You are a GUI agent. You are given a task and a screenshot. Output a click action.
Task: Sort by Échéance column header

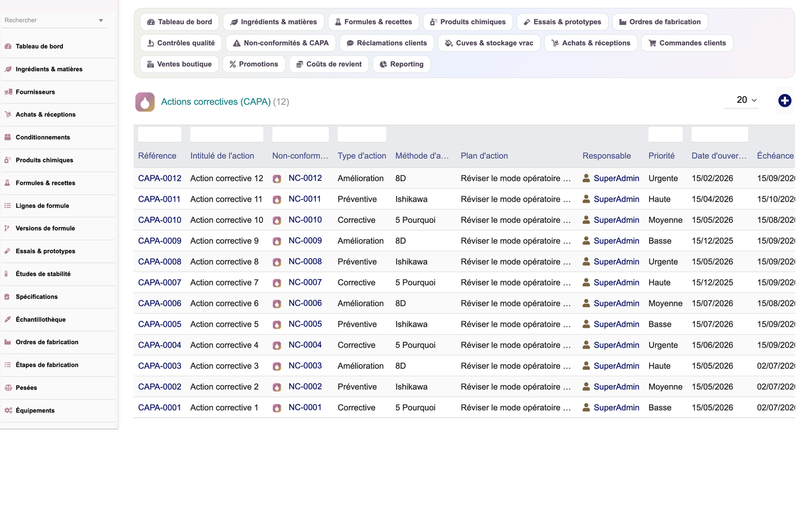(775, 156)
